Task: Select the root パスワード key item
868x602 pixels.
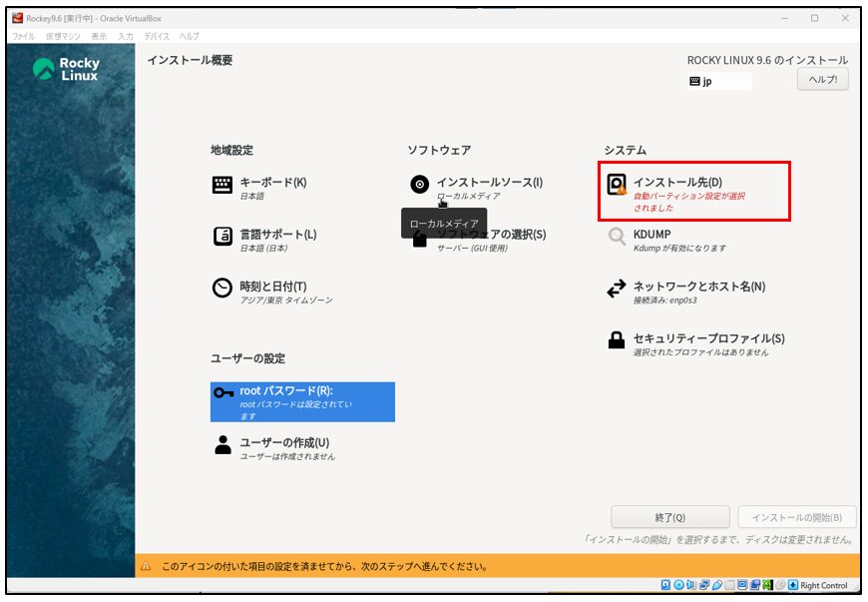Action: (x=301, y=400)
